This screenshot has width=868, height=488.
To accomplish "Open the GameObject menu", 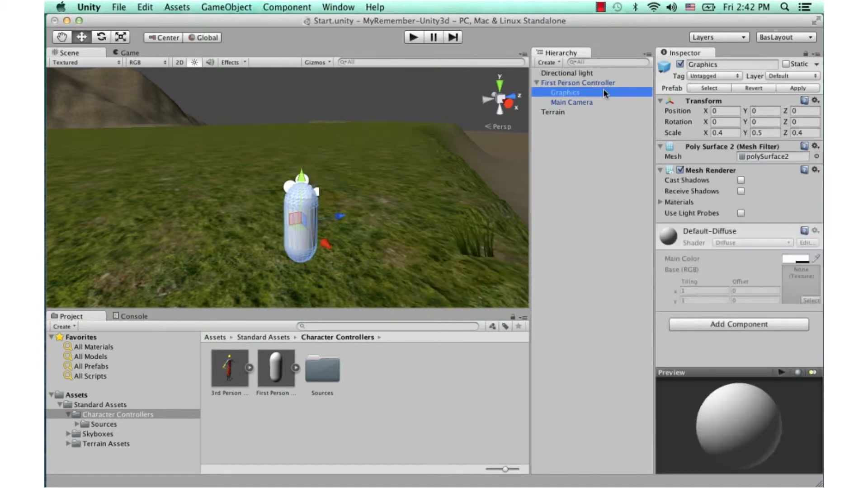I will [226, 7].
